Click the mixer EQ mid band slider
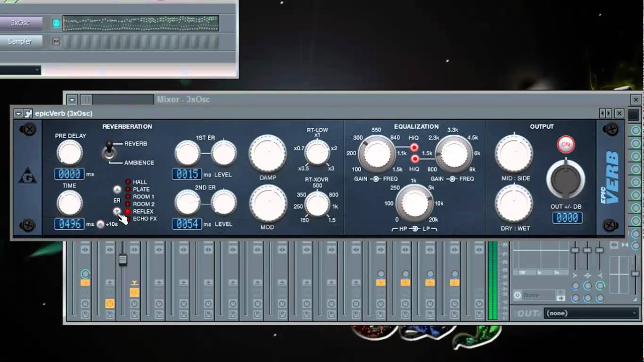 [x=587, y=250]
